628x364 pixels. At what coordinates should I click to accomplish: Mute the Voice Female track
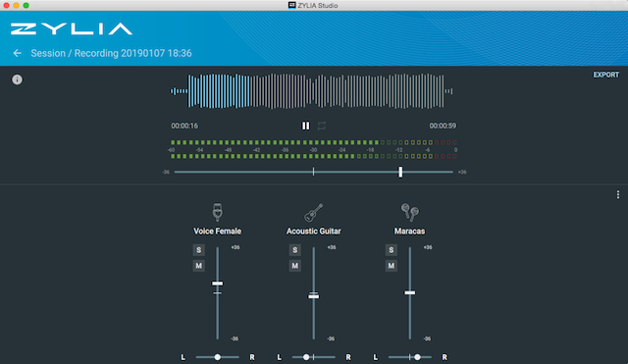199,266
